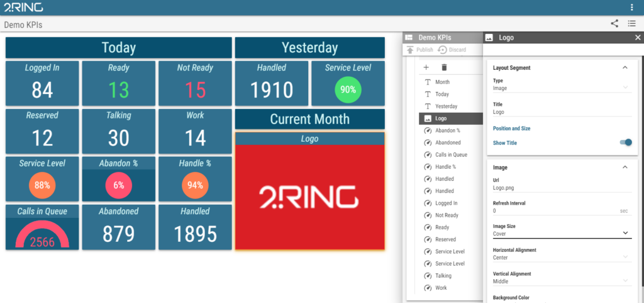Close the Logo properties panel
644x303 pixels.
[x=638, y=38]
